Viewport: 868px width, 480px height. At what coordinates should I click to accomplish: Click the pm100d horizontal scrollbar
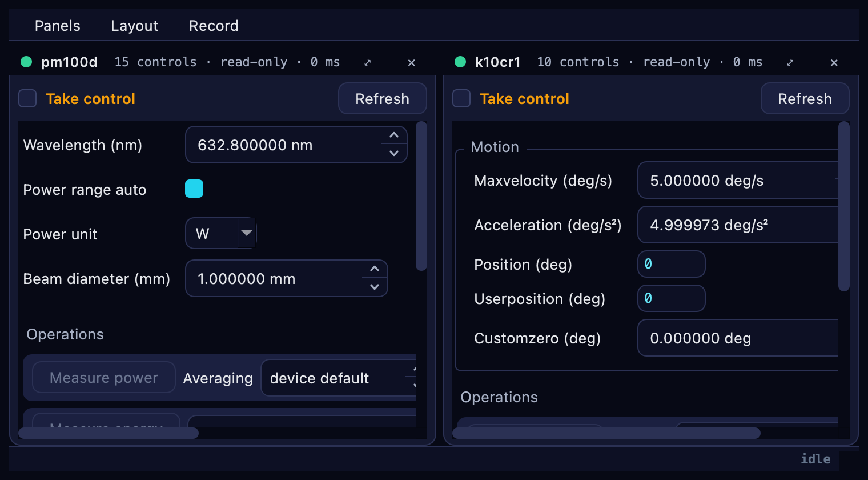click(108, 433)
